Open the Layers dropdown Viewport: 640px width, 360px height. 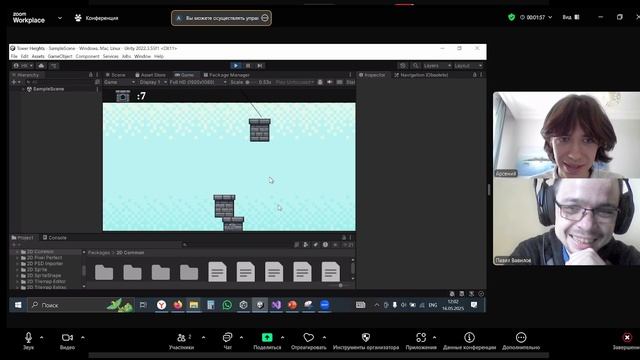(437, 66)
